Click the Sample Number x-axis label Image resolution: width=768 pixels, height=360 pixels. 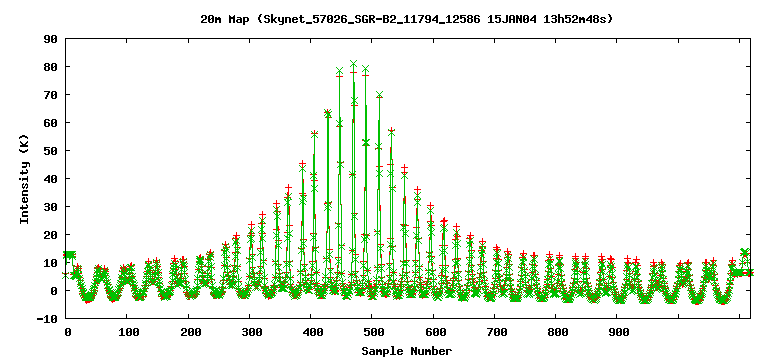(407, 351)
